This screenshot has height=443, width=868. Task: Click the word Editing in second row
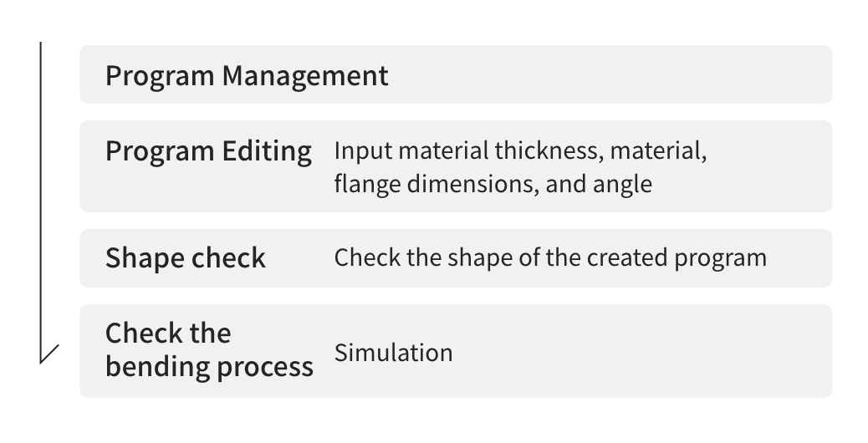(x=267, y=151)
